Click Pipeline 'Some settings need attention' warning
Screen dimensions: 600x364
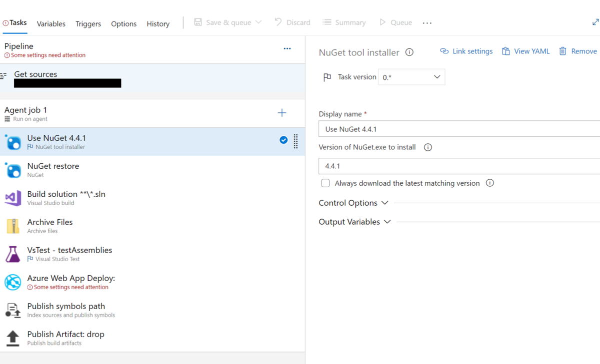click(45, 55)
